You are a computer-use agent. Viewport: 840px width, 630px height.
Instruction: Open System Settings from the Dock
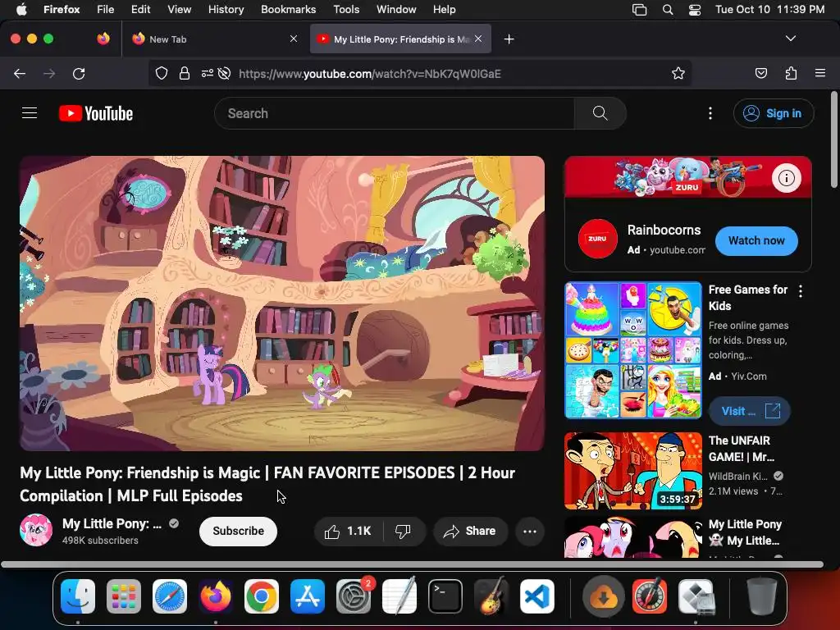pos(354,596)
